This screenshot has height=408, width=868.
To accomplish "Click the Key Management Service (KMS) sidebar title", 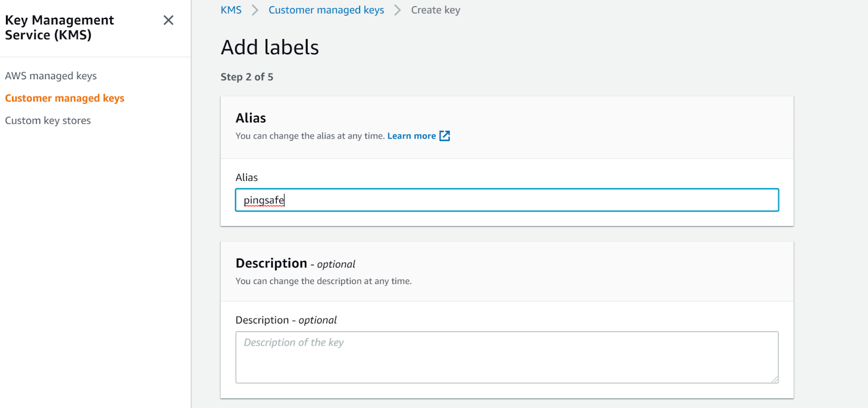I will click(59, 28).
